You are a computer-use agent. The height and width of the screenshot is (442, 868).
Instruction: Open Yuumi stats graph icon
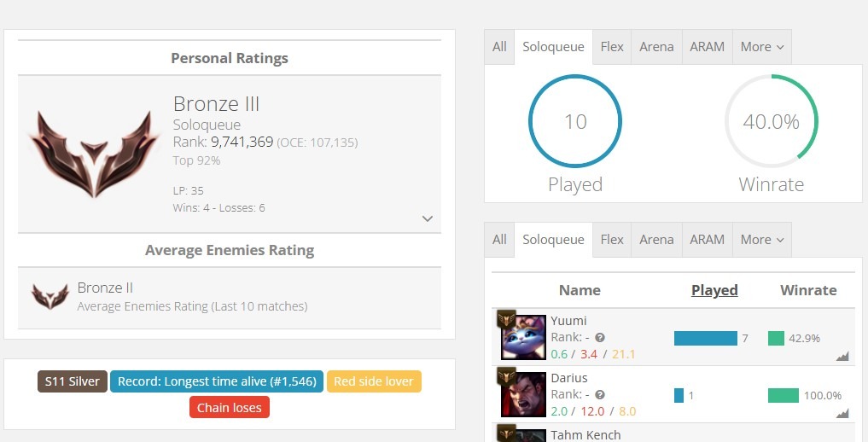pos(842,357)
